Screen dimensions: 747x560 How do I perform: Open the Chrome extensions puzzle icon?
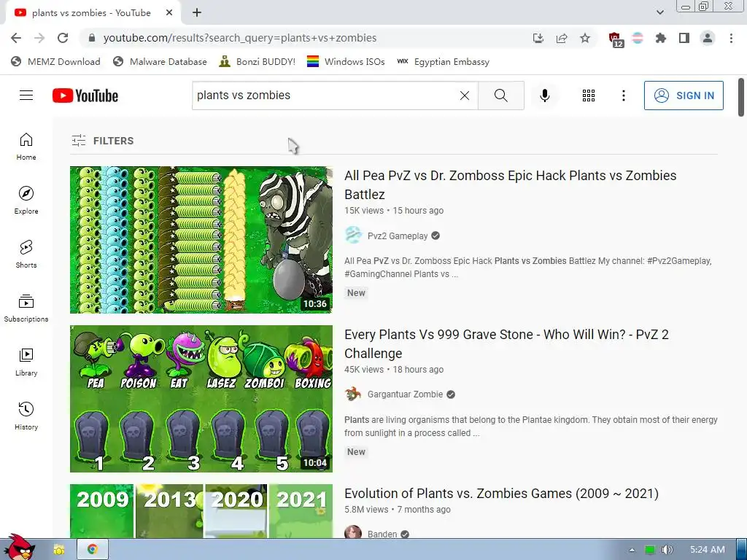coord(660,38)
